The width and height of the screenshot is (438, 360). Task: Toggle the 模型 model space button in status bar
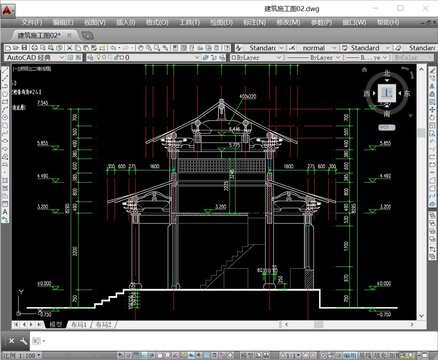[x=248, y=356]
